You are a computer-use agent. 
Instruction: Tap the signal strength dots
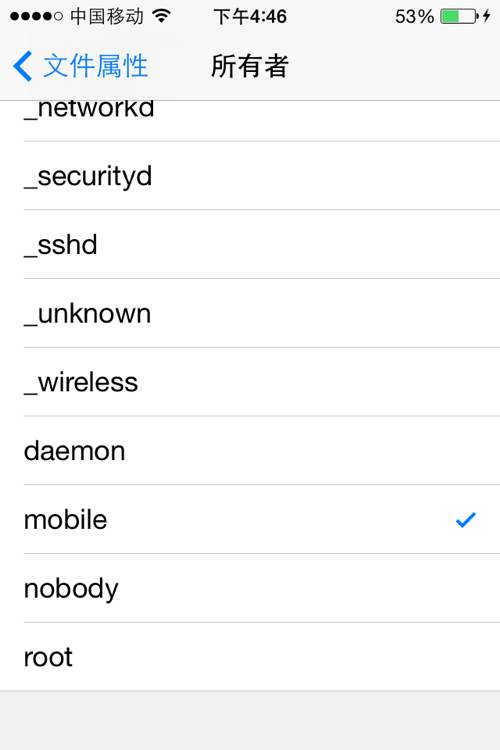tap(36, 16)
